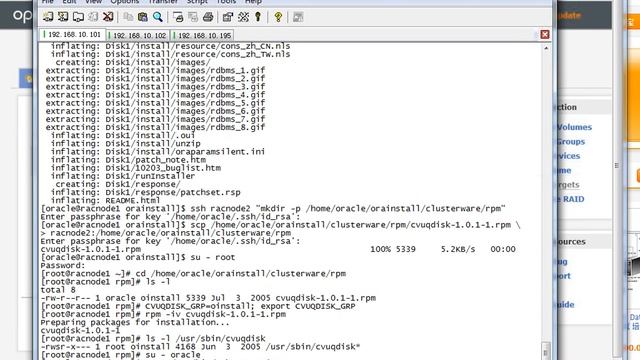Click the terminal scrollbar up arrow
Image resolution: width=640 pixels, height=360 pixels.
[546, 48]
